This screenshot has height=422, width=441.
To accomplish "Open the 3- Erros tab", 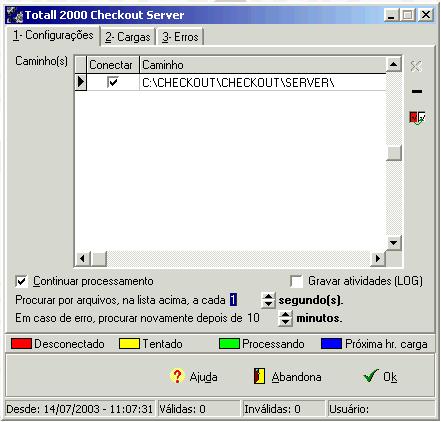I will pos(180,37).
